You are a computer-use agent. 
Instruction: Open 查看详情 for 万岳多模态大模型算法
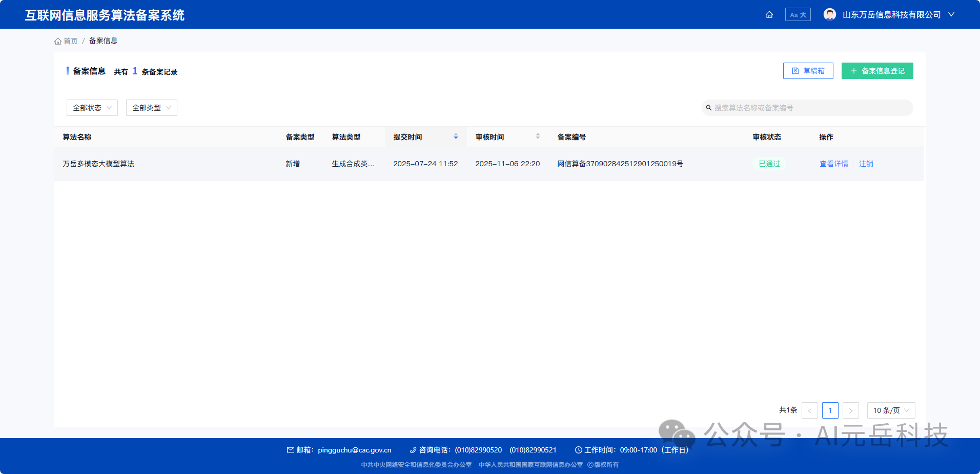pyautogui.click(x=833, y=163)
